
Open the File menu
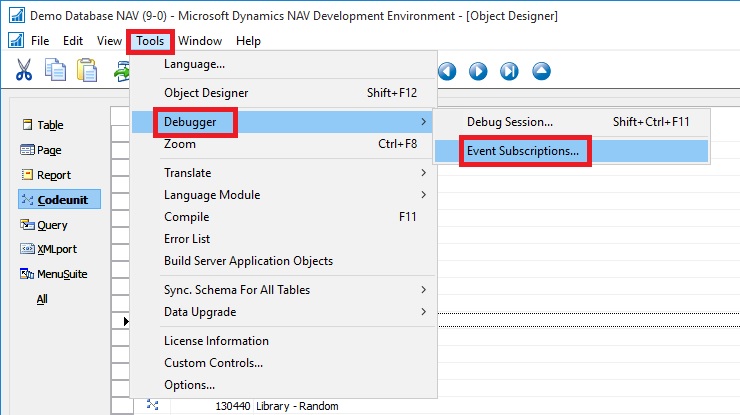click(40, 41)
